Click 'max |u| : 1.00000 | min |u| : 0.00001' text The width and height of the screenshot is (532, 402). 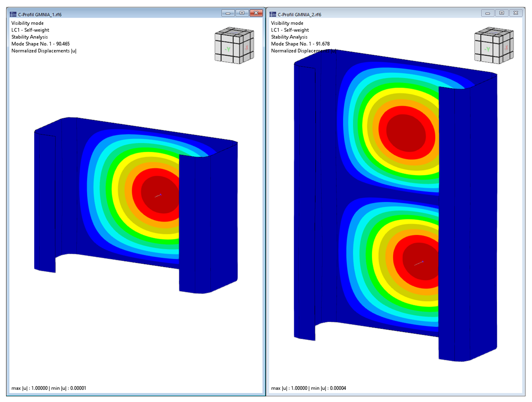pos(49,388)
